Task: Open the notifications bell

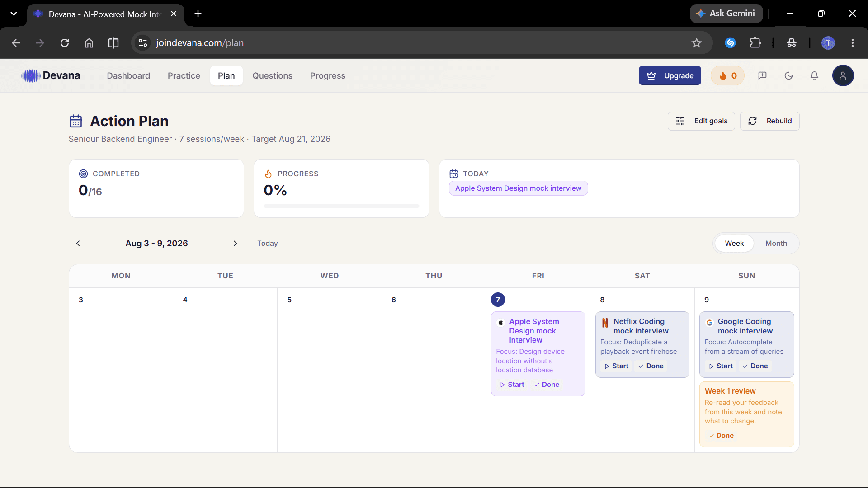Action: pyautogui.click(x=814, y=75)
